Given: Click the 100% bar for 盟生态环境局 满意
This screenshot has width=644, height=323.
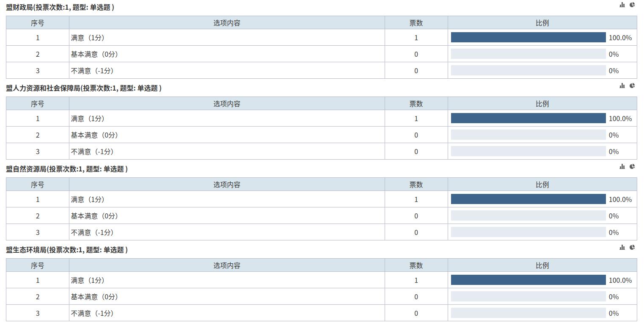Looking at the screenshot, I should 528,280.
